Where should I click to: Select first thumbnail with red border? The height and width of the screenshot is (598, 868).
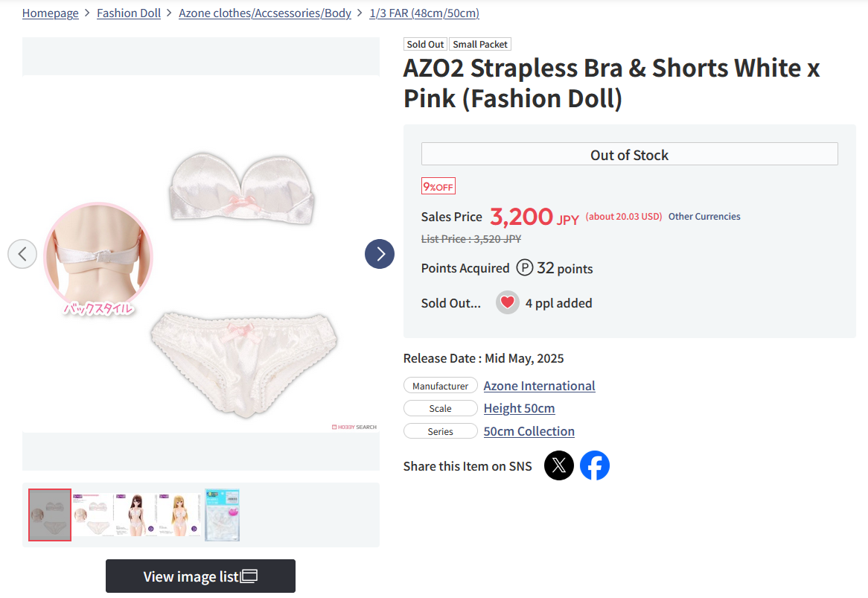coord(50,515)
